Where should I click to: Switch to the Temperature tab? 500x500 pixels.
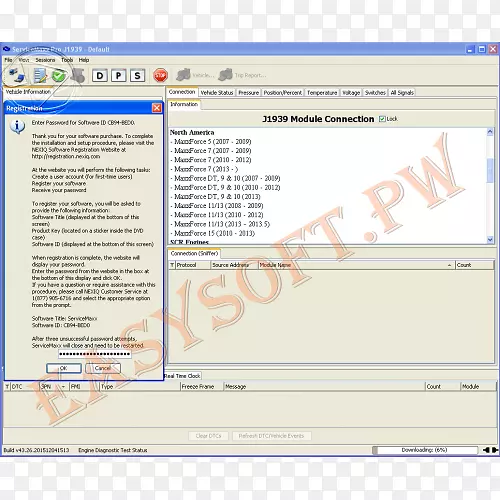322,93
